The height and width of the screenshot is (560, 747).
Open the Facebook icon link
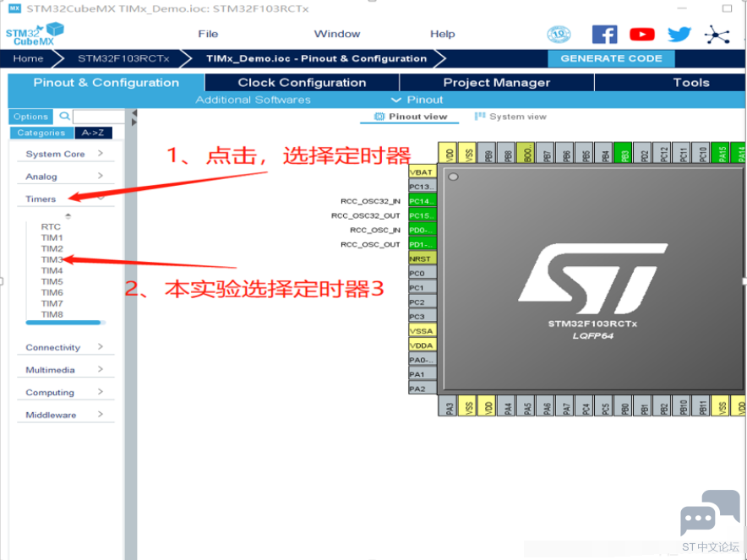pyautogui.click(x=604, y=35)
